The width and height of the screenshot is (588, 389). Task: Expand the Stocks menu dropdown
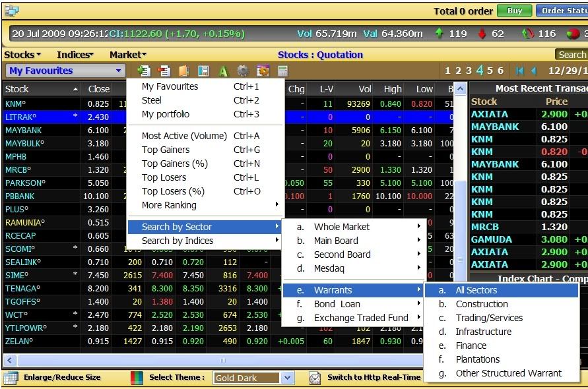pyautogui.click(x=22, y=55)
